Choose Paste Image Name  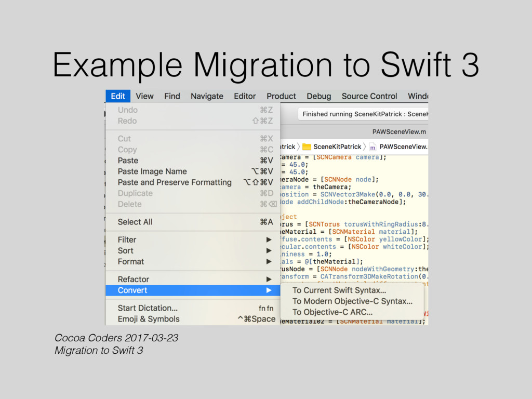193,171
